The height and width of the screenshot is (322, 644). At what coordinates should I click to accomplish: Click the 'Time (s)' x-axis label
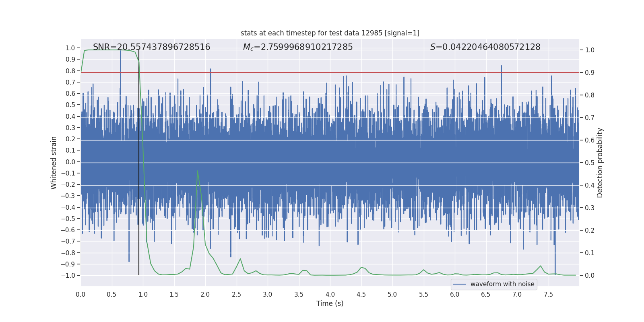click(330, 303)
